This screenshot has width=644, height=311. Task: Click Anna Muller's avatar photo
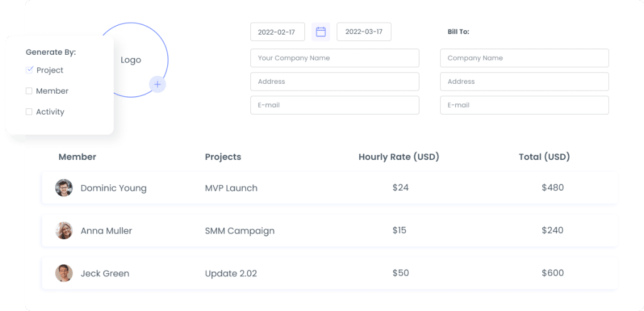click(64, 230)
